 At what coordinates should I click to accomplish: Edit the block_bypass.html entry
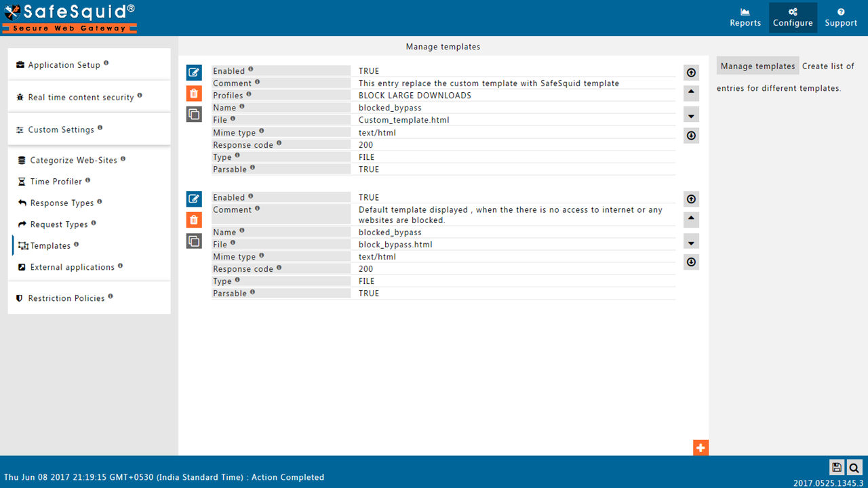tap(194, 199)
